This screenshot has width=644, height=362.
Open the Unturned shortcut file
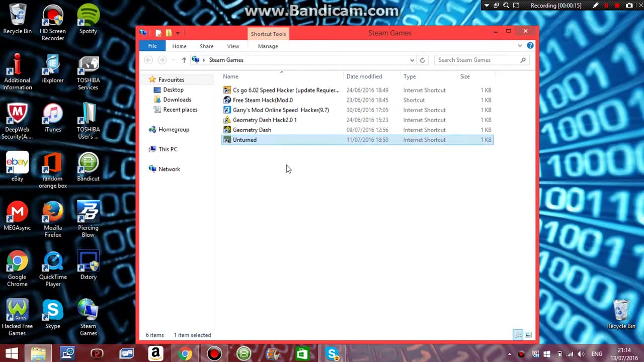(357, 140)
